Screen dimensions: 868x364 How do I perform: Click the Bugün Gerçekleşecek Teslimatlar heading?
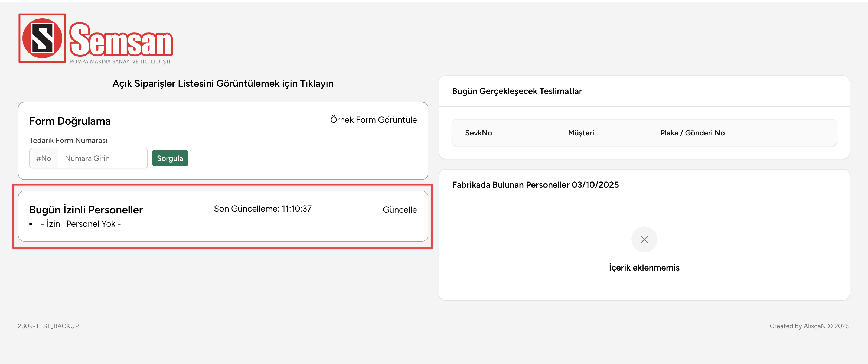click(x=517, y=91)
